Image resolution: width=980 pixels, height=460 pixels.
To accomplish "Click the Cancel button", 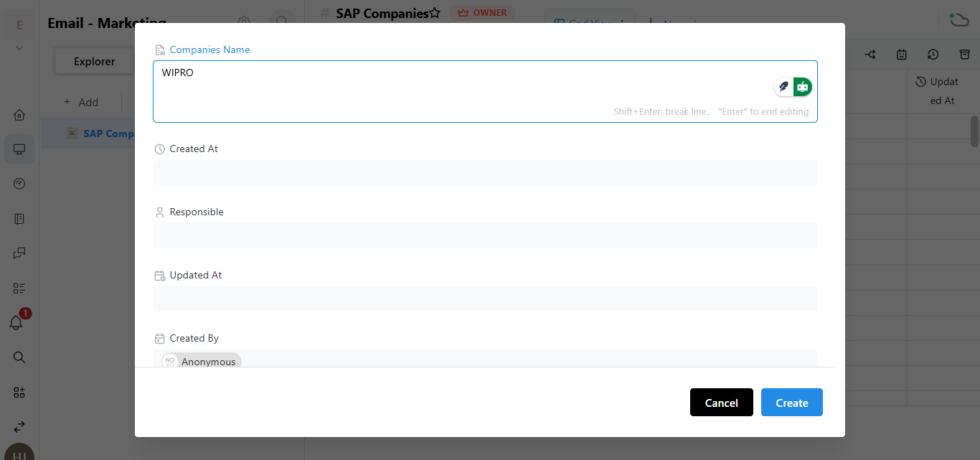I will (722, 403).
